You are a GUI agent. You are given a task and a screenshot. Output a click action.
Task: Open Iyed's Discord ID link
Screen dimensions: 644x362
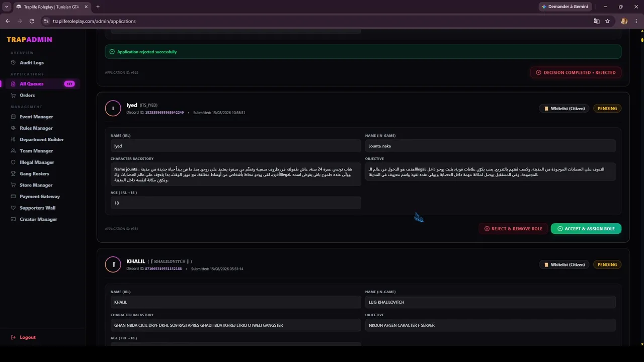click(x=165, y=113)
